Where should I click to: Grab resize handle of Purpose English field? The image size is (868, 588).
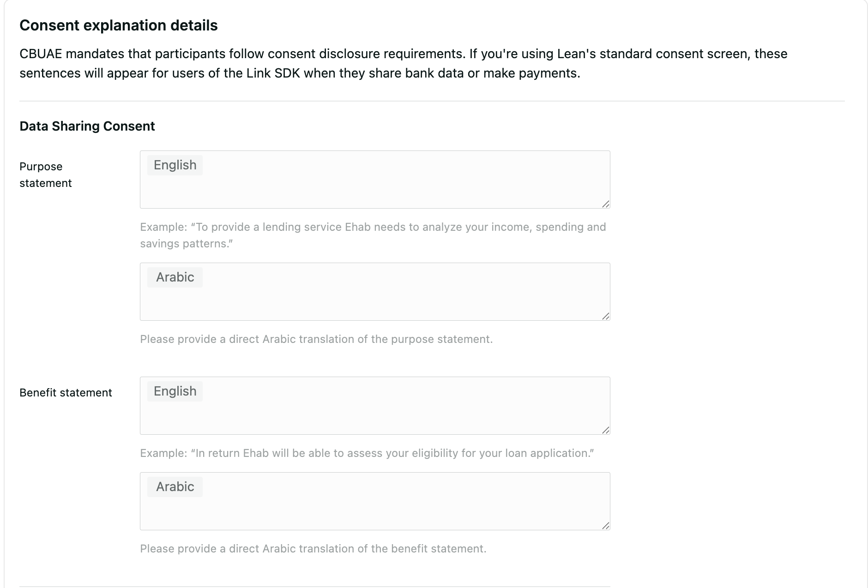[x=605, y=204]
